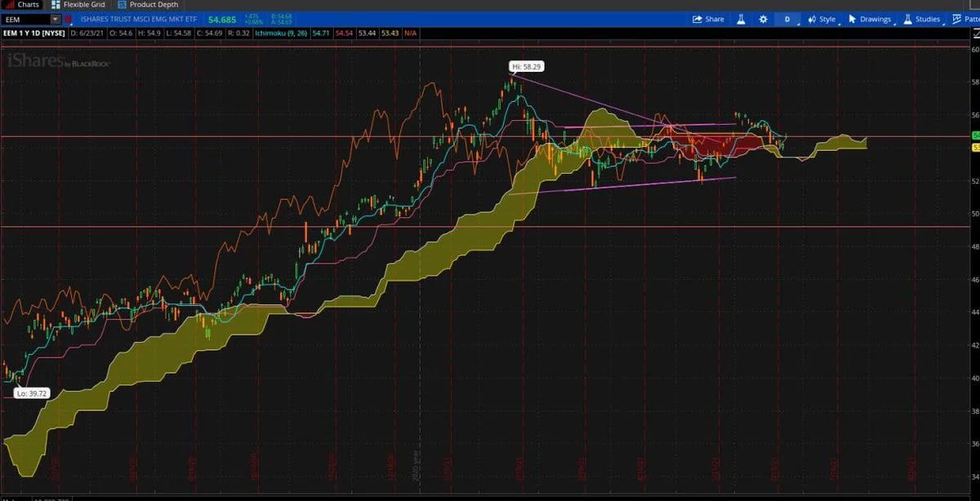Click the 53.44 Ichimoku value
Screen dimensions: 980x501
367,33
